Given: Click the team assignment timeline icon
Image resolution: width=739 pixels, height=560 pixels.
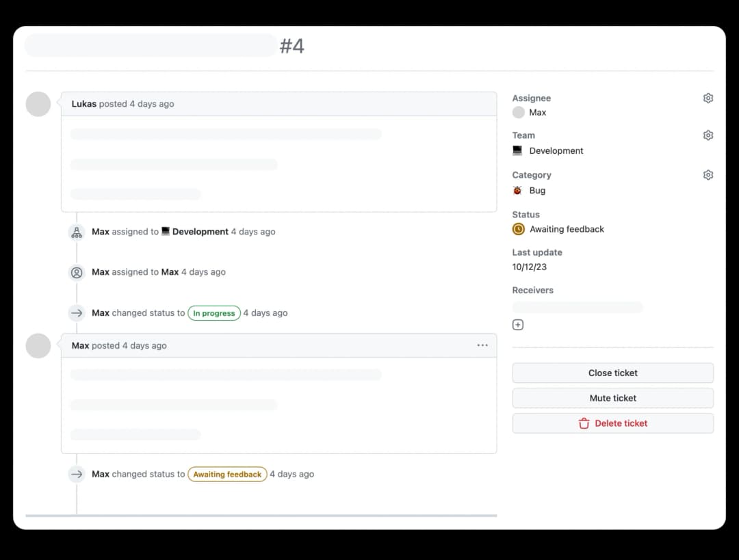Looking at the screenshot, I should click(x=77, y=232).
